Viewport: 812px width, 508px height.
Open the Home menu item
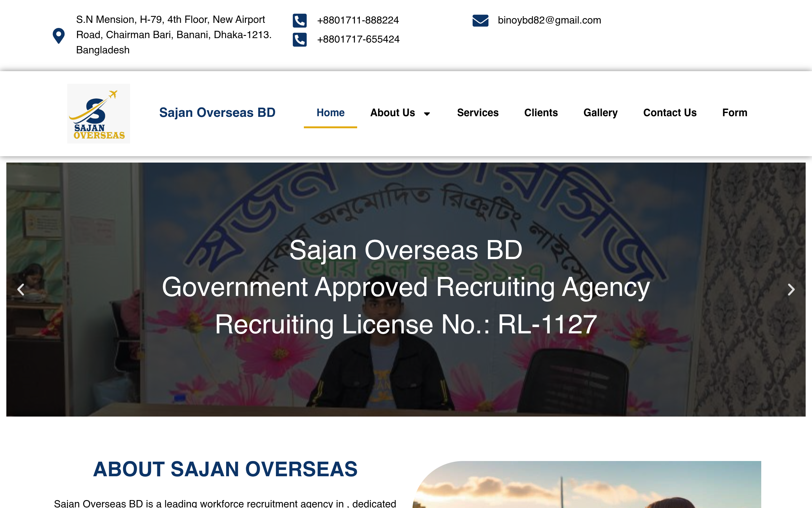pos(331,112)
